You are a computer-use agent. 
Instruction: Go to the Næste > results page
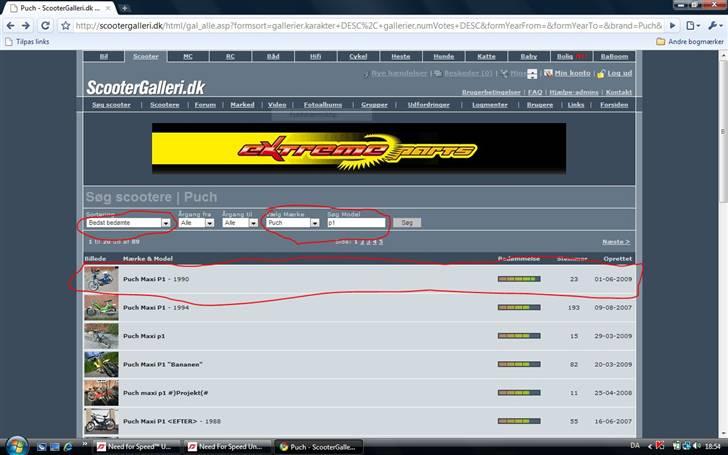pyautogui.click(x=616, y=242)
